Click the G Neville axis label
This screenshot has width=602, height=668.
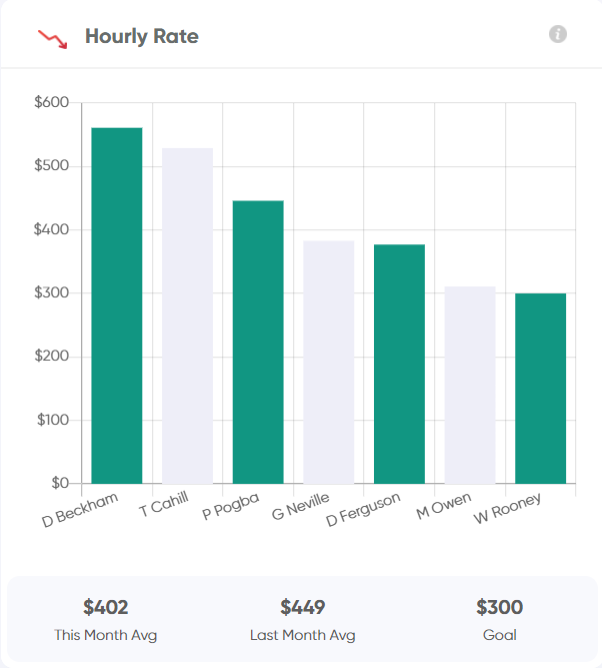tap(301, 507)
